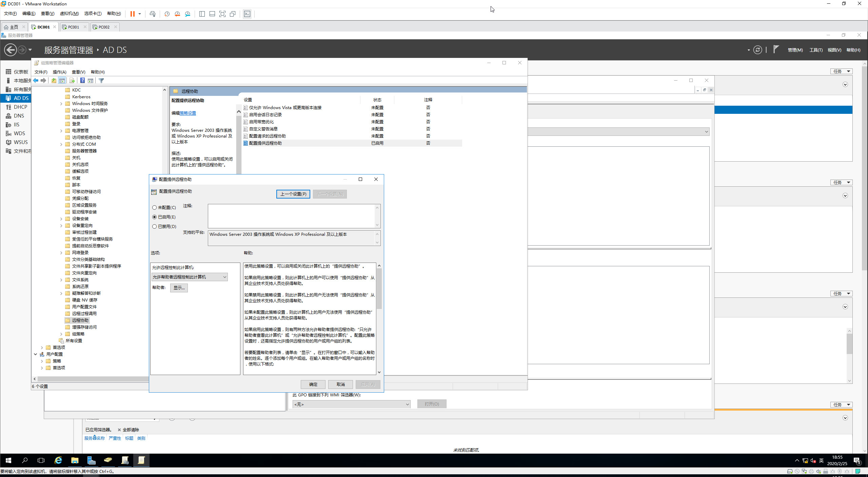Expand the 用户配置 section
Screen dimensions: 868x477
[35, 354]
